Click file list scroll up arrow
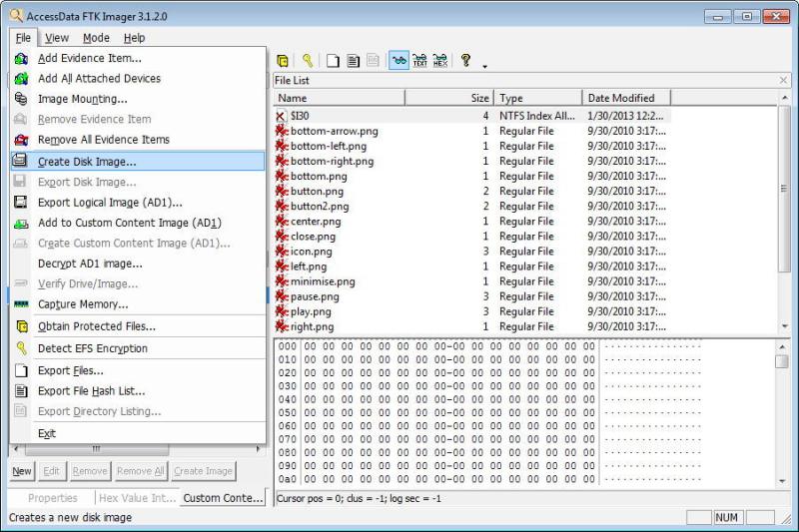 784,97
